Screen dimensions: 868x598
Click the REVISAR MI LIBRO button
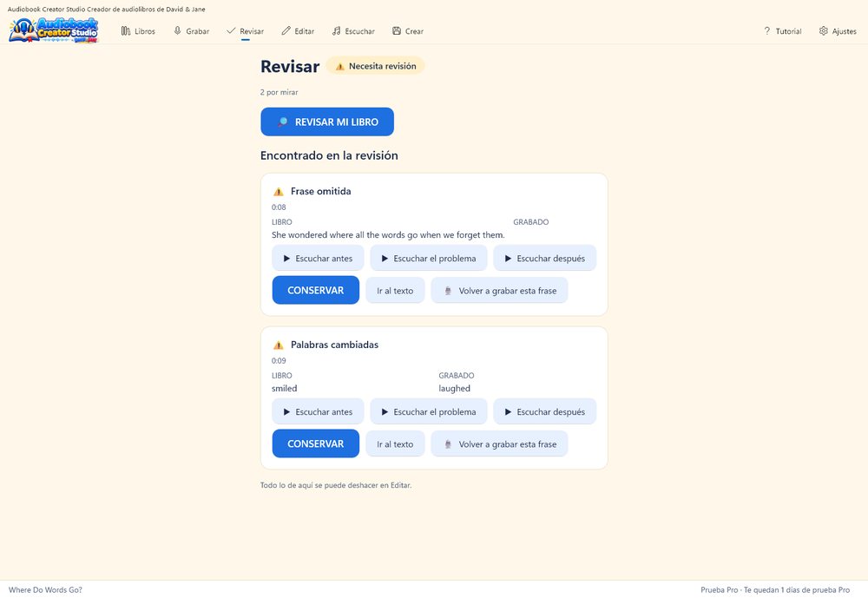(x=327, y=122)
